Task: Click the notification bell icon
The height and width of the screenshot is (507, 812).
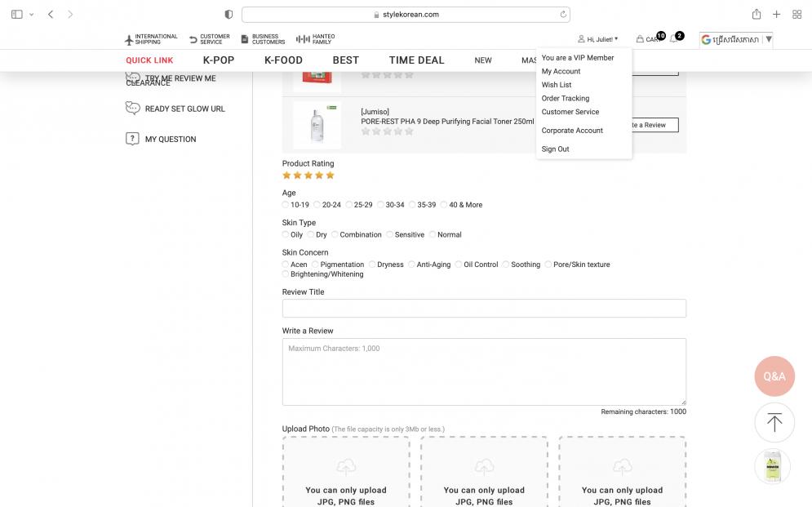Action: pyautogui.click(x=673, y=39)
